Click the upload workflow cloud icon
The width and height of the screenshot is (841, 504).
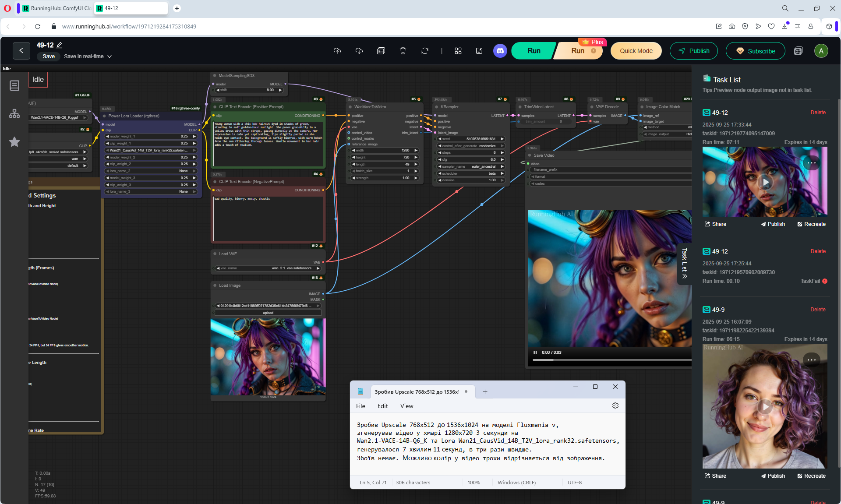tap(337, 51)
